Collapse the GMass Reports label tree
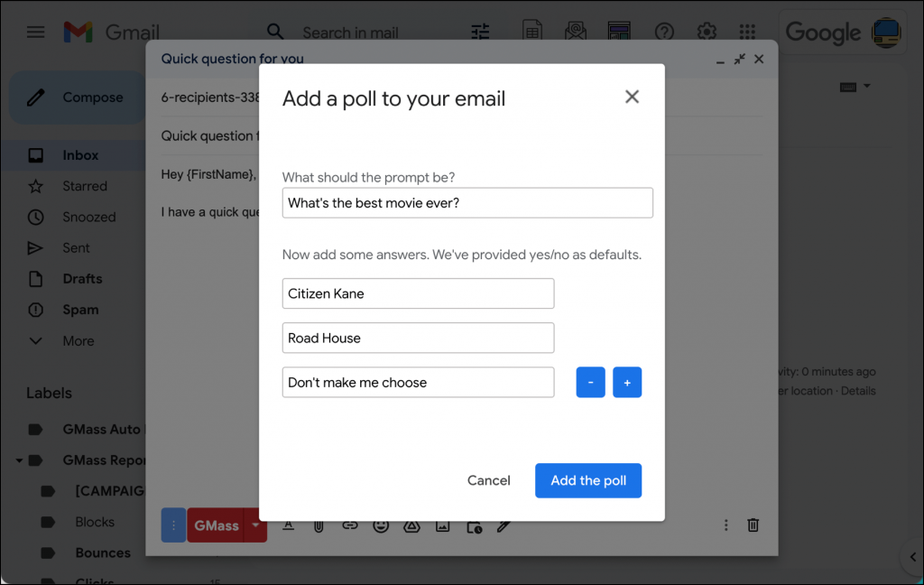Viewport: 924px width, 585px height. pyautogui.click(x=18, y=460)
